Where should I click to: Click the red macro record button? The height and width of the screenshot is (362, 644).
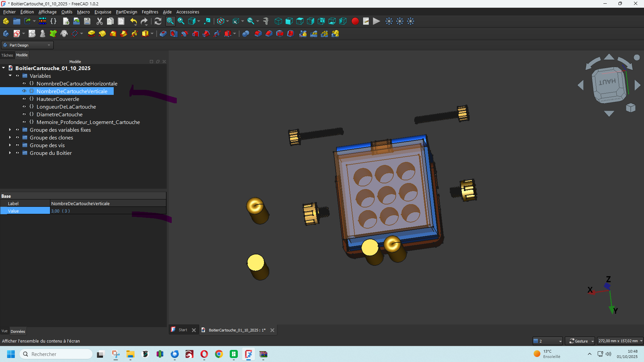[355, 21]
